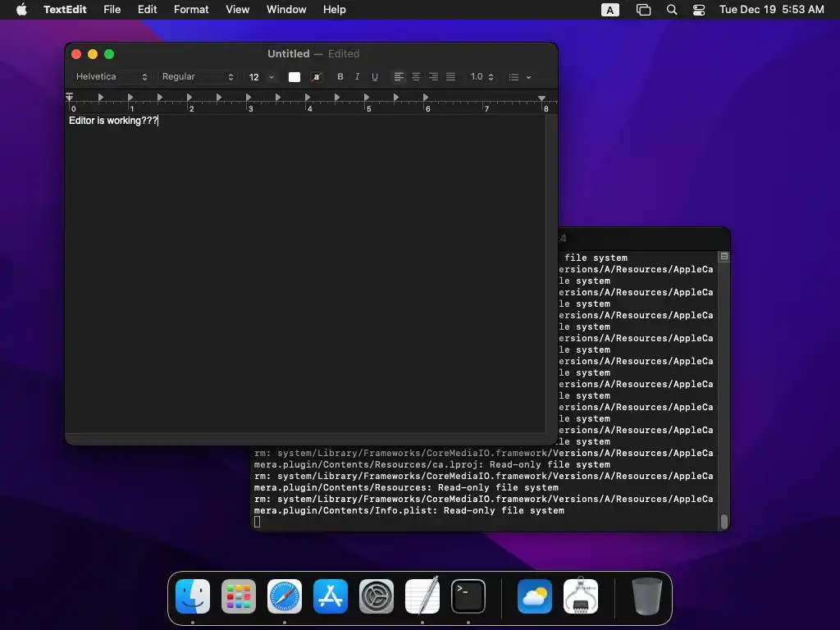Expand the font size dropdown arrow
This screenshot has width=840, height=630.
point(272,77)
